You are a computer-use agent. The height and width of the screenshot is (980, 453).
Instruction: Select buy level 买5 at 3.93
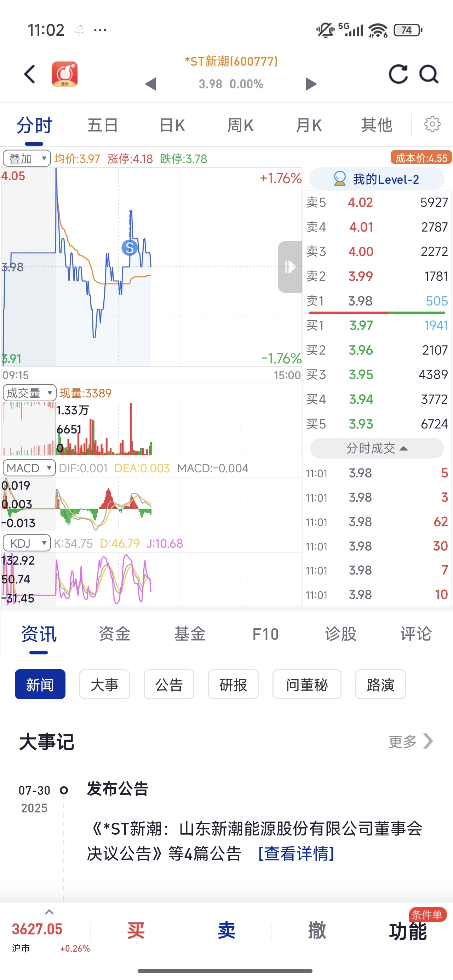[x=377, y=424]
